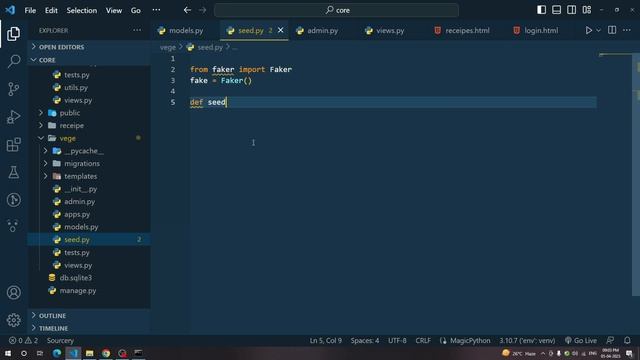Customize the editor layout

click(x=587, y=10)
